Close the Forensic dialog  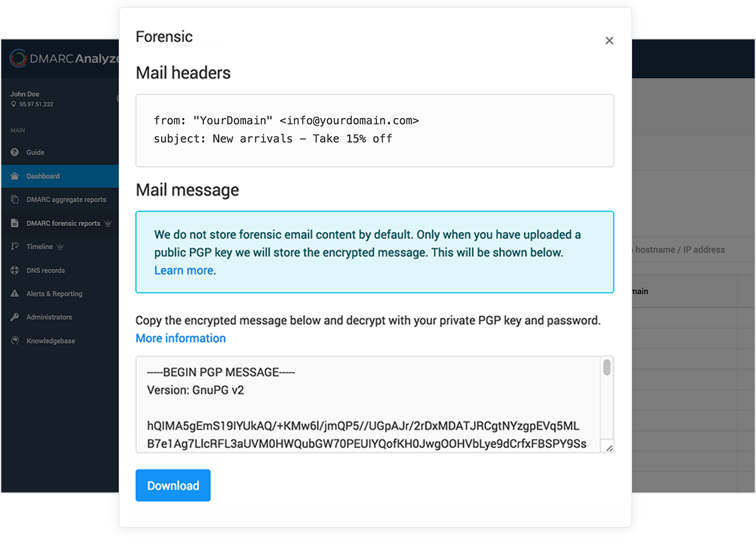click(x=609, y=41)
